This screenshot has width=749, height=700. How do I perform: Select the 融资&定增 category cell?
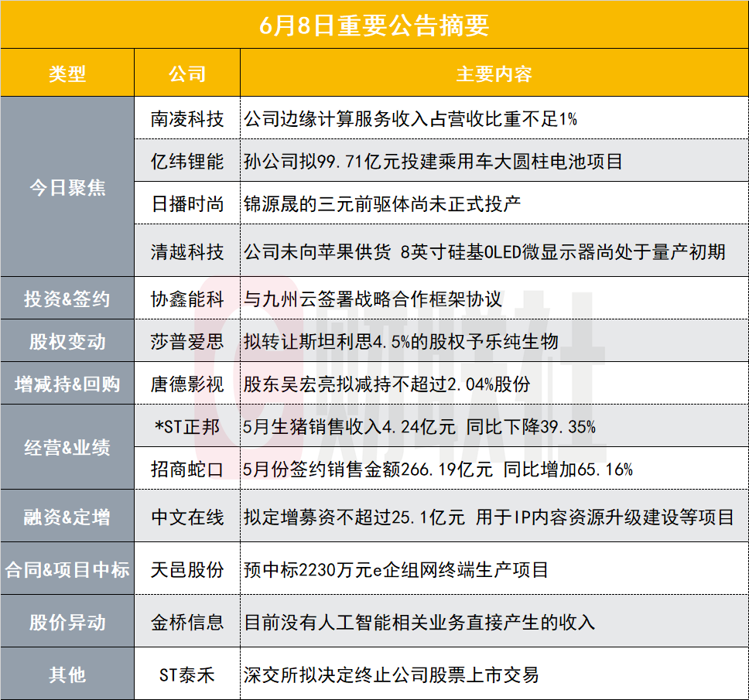click(x=67, y=516)
